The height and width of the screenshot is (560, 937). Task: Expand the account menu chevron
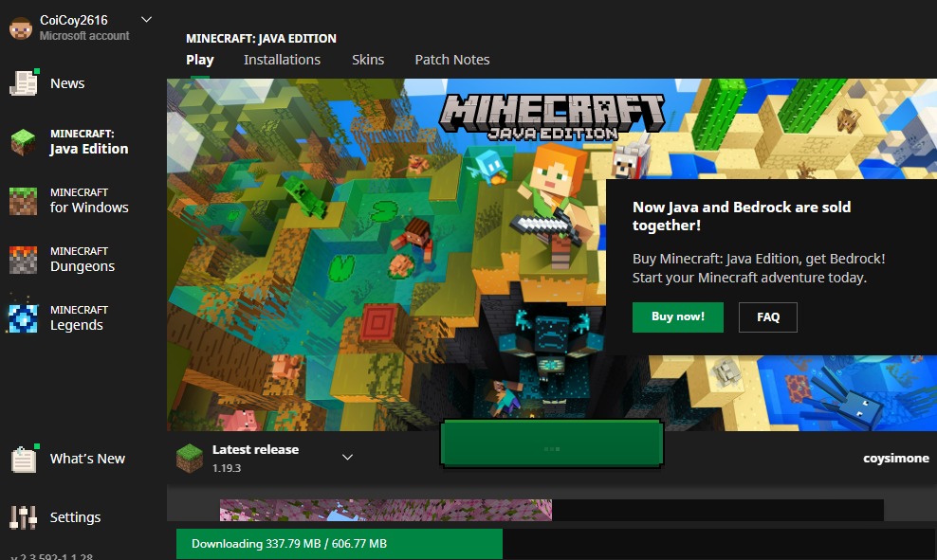[x=146, y=18]
